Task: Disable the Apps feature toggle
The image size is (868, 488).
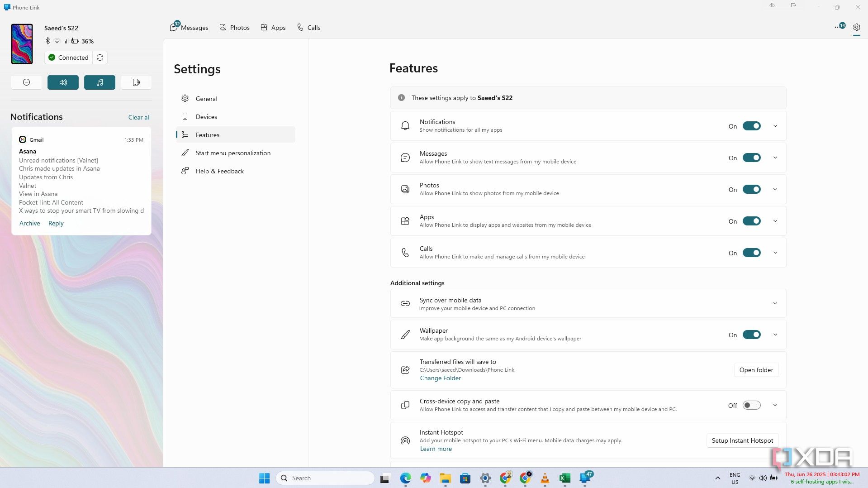Action: [x=751, y=221]
